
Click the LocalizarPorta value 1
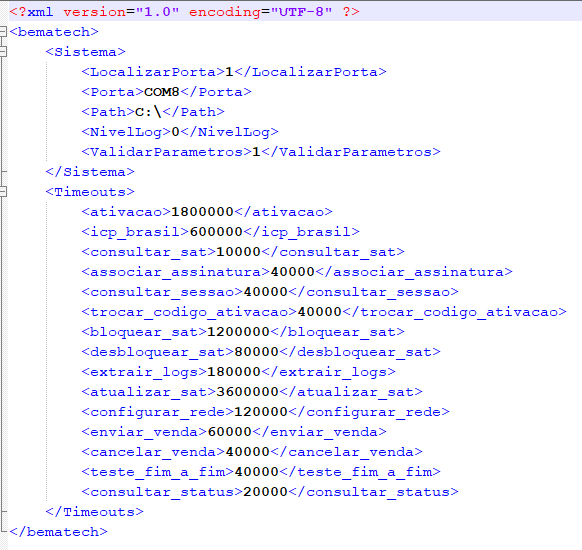[230, 72]
